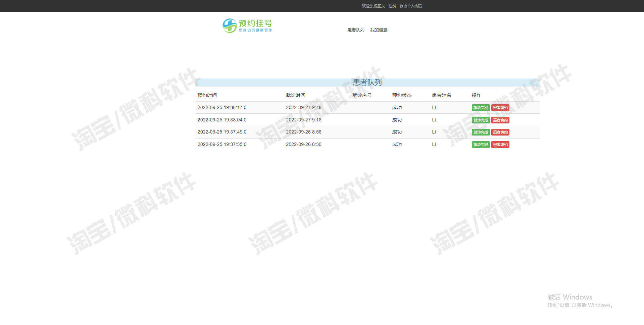Click visit time 2022-09-26 8:30
Image resolution: width=644 pixels, height=325 pixels.
tap(304, 144)
